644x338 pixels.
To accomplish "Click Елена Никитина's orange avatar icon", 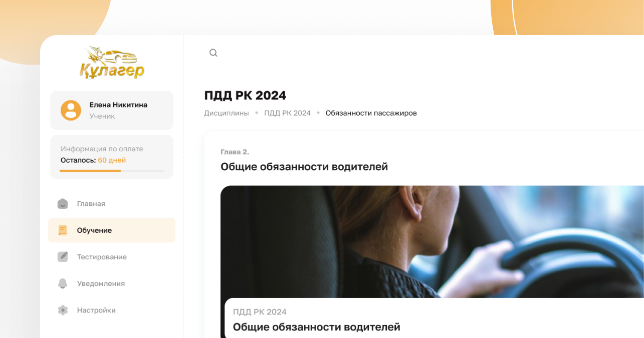I will pyautogui.click(x=71, y=110).
